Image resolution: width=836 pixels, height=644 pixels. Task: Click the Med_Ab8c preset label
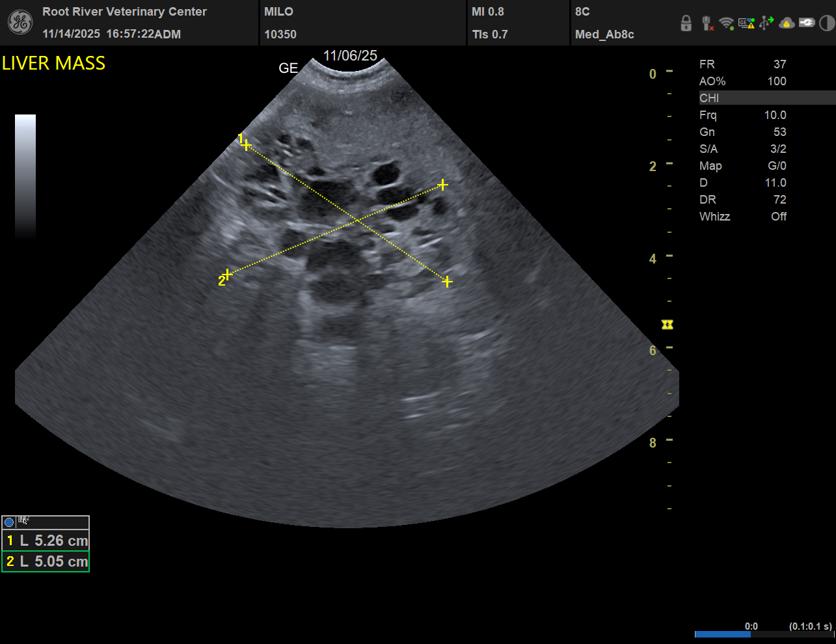pos(604,34)
